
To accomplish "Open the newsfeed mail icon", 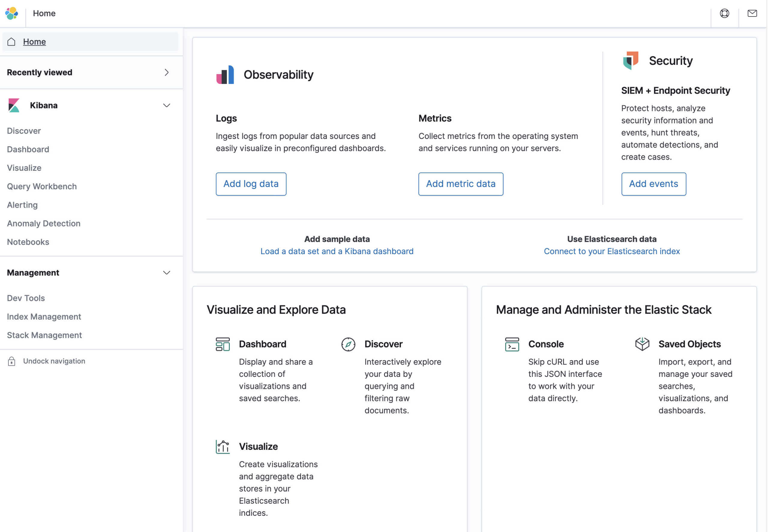I will click(x=752, y=13).
